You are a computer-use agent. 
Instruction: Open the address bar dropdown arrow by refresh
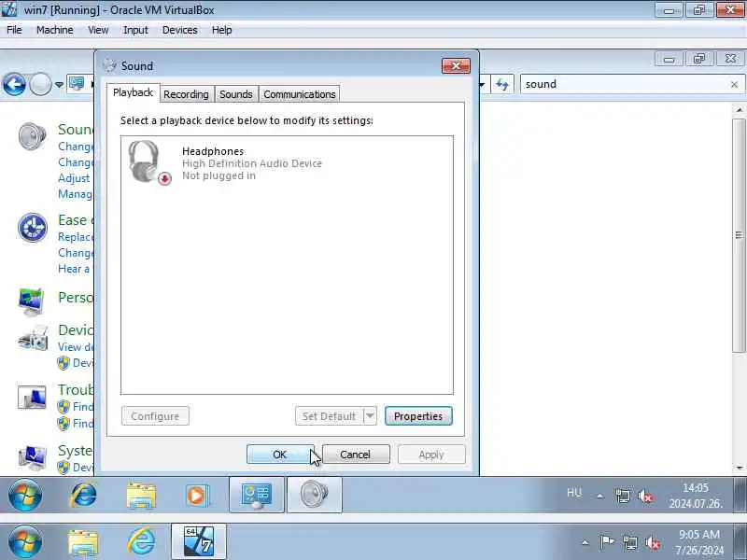click(483, 85)
